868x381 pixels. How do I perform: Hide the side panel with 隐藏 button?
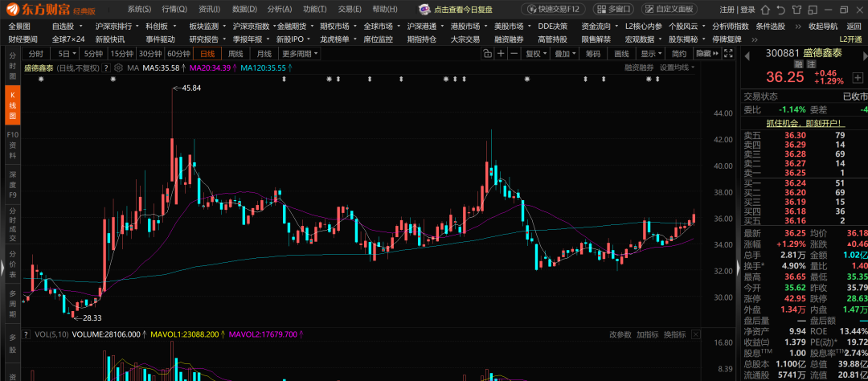(707, 54)
